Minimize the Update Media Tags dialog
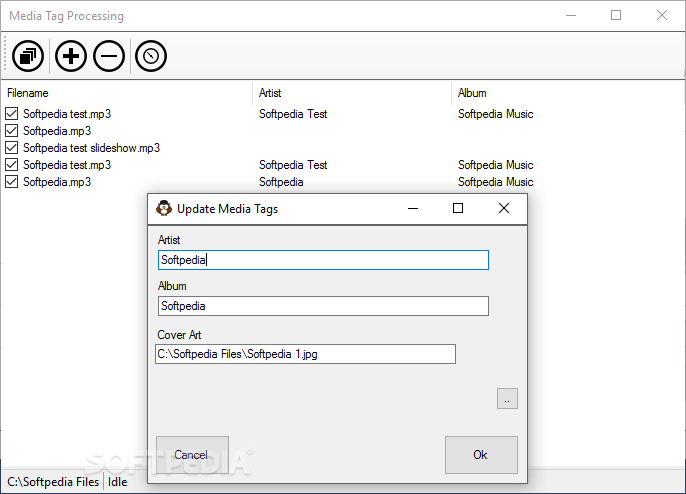Image resolution: width=686 pixels, height=494 pixels. (x=413, y=208)
